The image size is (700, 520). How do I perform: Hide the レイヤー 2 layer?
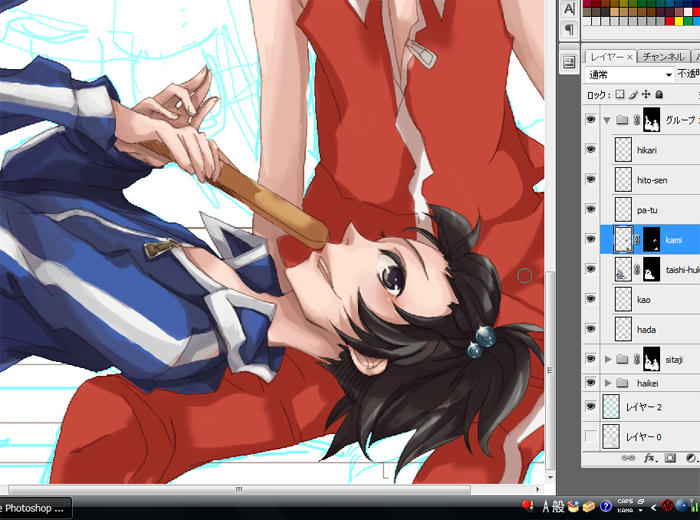click(591, 406)
